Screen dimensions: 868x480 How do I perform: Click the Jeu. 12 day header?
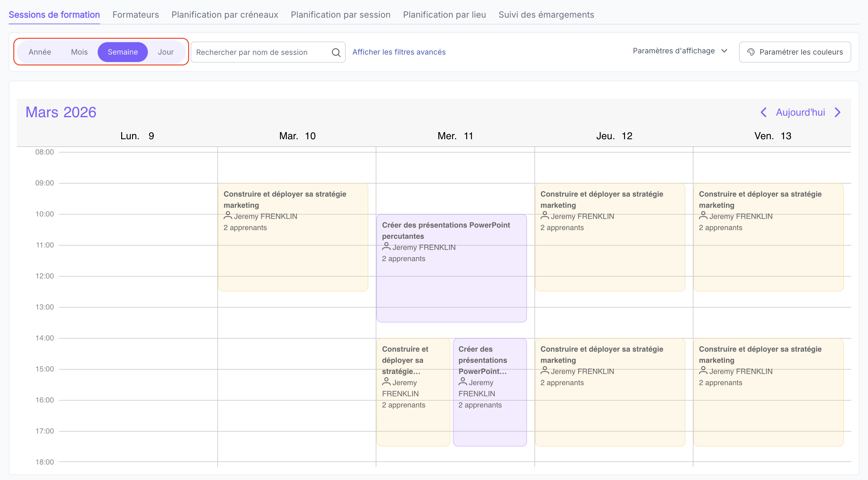pos(614,136)
